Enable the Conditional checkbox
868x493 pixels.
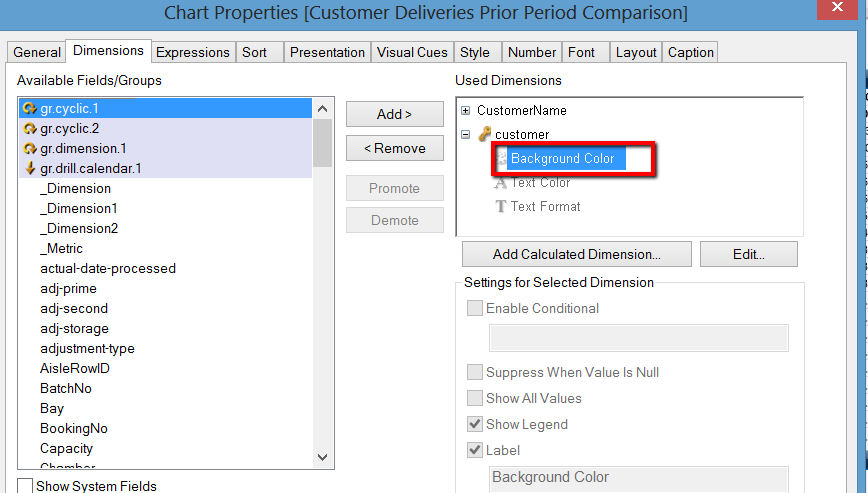click(x=475, y=308)
